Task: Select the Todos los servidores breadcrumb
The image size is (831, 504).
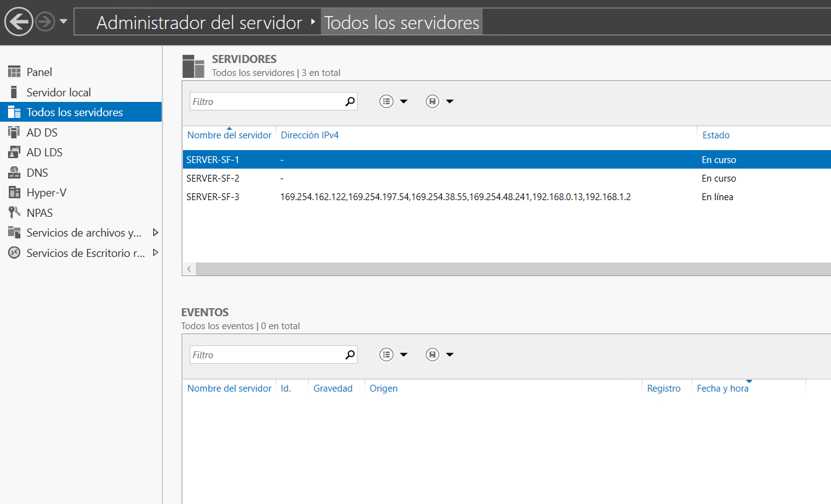Action: click(x=401, y=22)
